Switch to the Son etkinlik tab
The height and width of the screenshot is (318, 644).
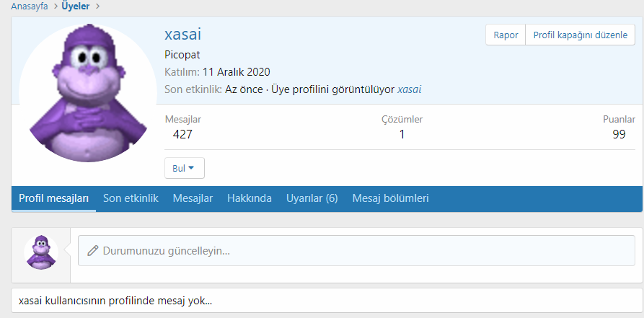(131, 198)
